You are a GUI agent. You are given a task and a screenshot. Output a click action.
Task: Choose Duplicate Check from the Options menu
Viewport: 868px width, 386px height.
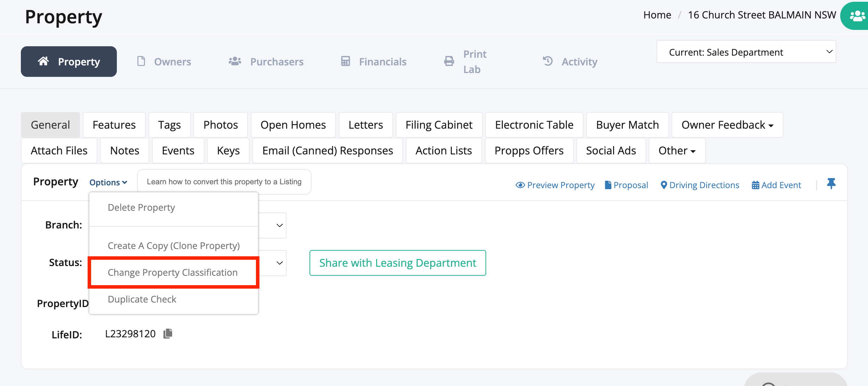point(142,299)
